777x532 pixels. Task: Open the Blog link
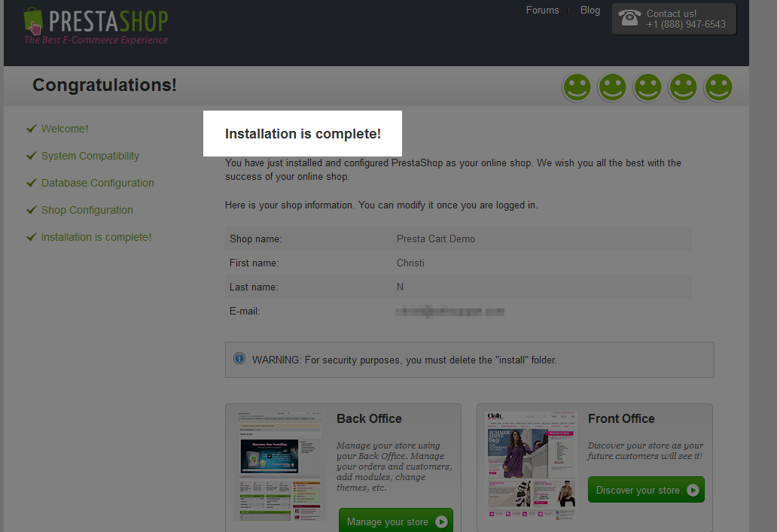coord(590,11)
